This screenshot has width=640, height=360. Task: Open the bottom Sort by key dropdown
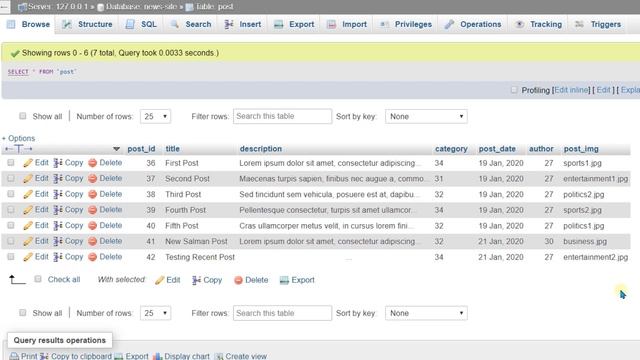click(x=426, y=313)
